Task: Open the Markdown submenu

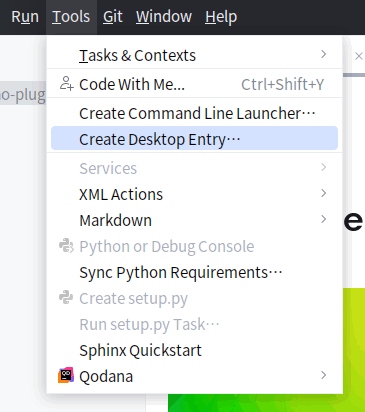Action: click(194, 220)
